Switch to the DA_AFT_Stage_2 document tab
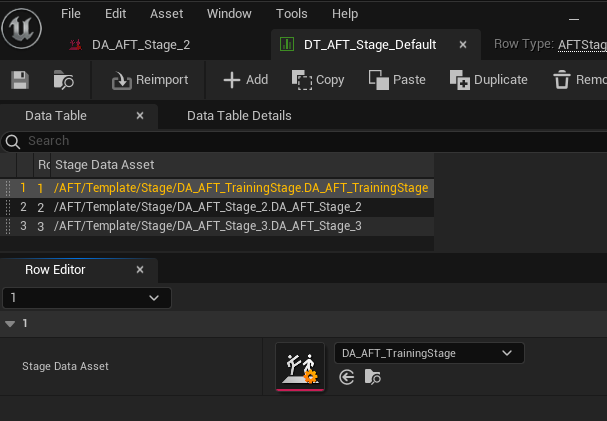This screenshot has height=421, width=607. point(140,45)
